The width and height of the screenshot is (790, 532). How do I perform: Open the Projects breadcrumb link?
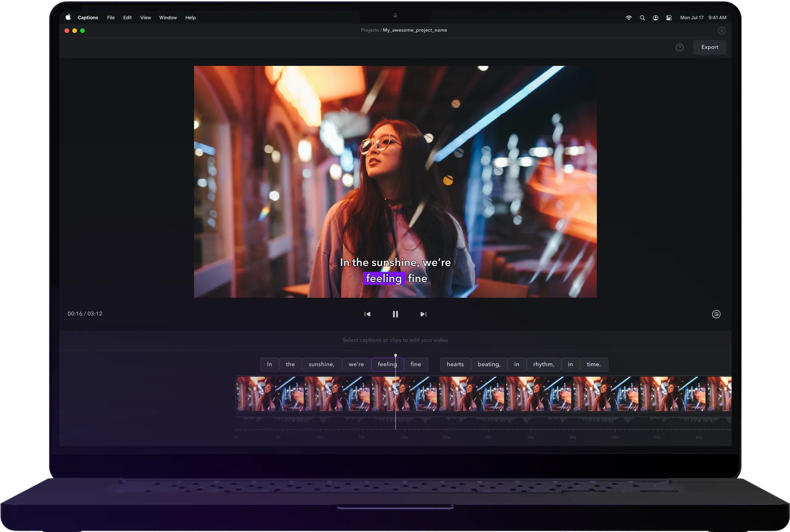370,30
